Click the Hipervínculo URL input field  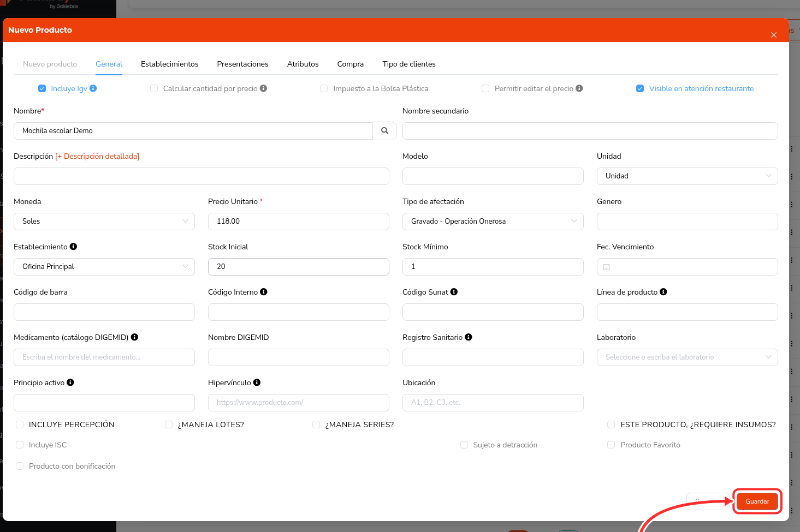[x=299, y=403]
